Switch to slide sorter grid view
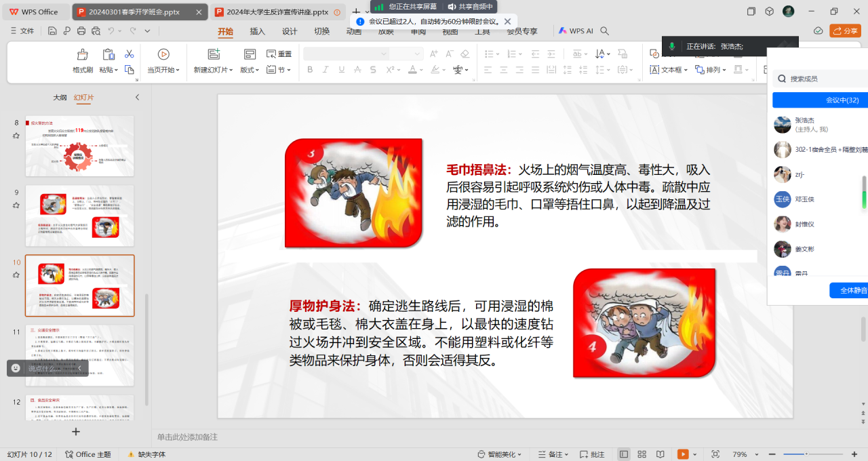Screen dimensions: 868x461 (642, 454)
